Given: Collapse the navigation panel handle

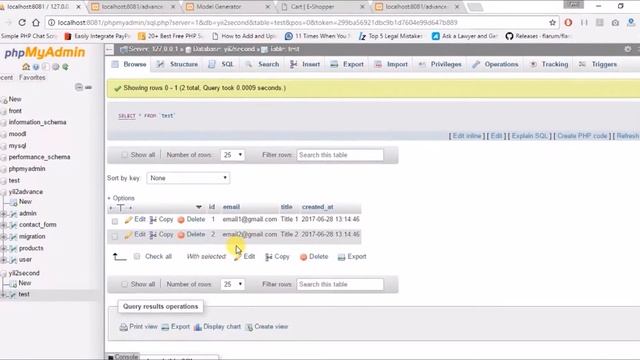Looking at the screenshot, I should point(109,49).
